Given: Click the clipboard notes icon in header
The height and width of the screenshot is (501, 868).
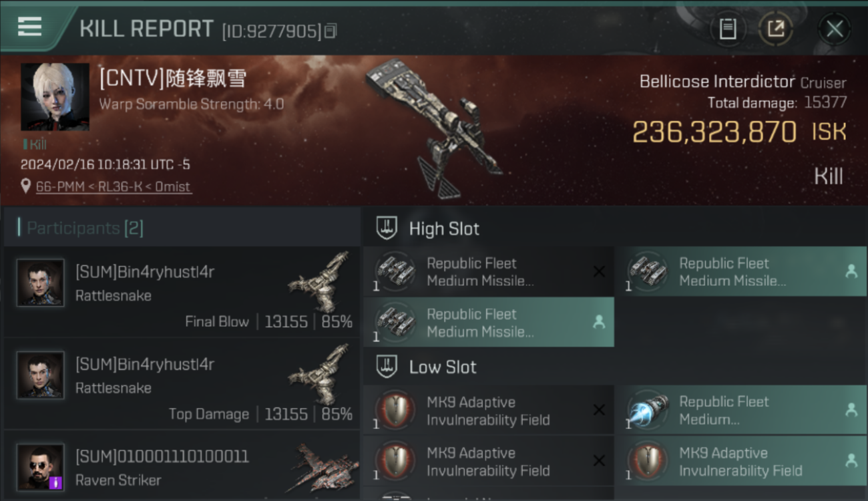Looking at the screenshot, I should click(728, 29).
